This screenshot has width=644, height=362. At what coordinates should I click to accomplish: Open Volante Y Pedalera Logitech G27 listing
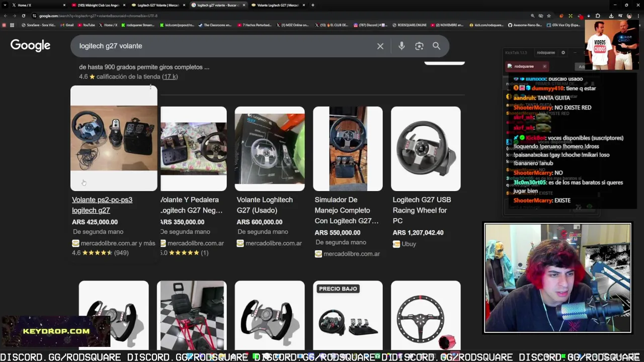[x=191, y=205]
